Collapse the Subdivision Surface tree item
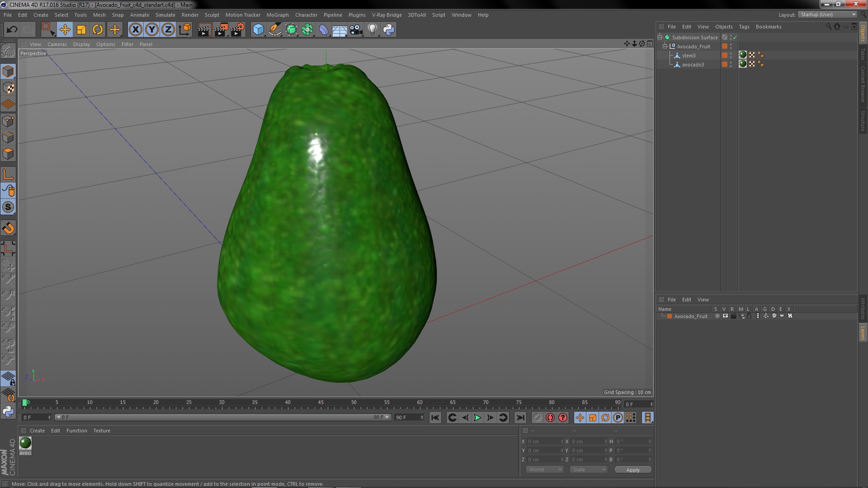Viewport: 868px width, 488px height. click(x=660, y=37)
